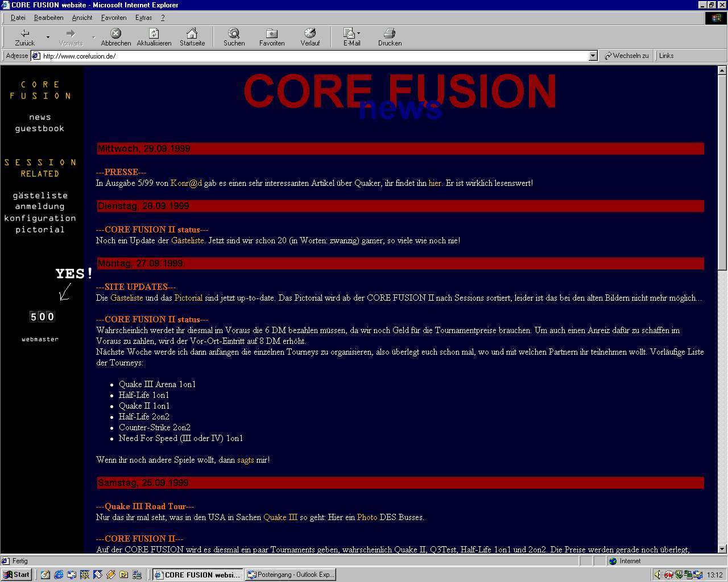Viewport: 728px width, 582px height.
Task: Click the Zurück back arrow icon
Action: (x=24, y=34)
